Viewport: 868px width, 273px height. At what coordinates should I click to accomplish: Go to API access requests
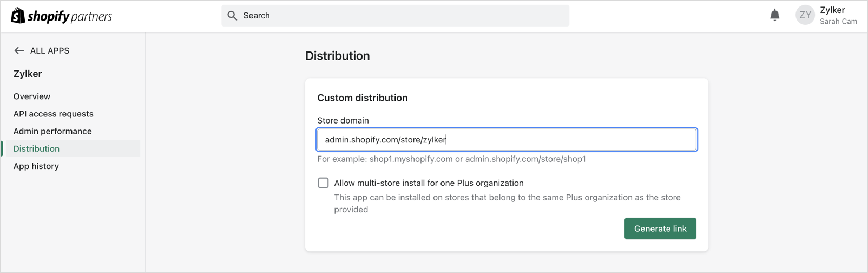pos(53,114)
